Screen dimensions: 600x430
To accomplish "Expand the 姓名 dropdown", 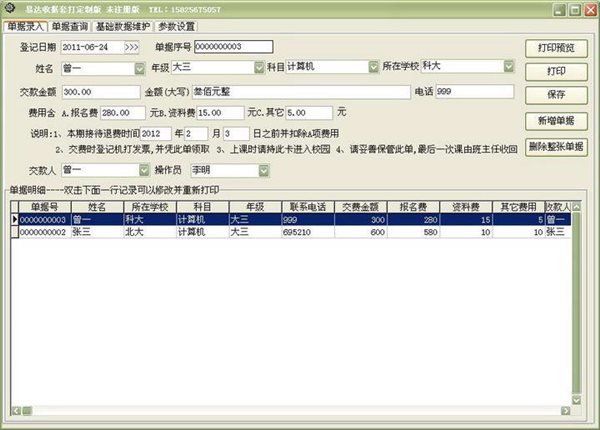I will [140, 69].
